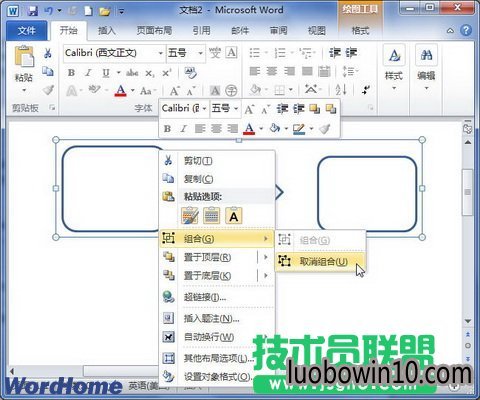Click the Sort A-Z icon
Image resolution: width=480 pixels, height=400 pixels.
[341, 89]
